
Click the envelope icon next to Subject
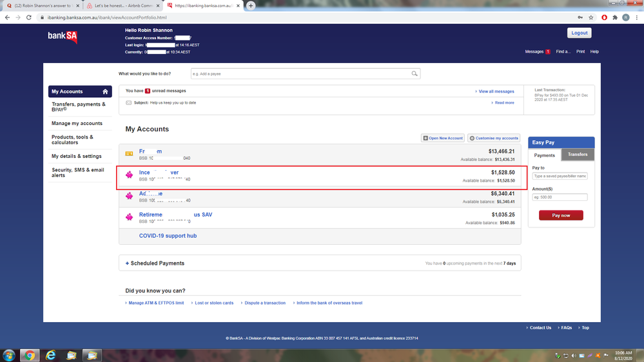point(129,103)
